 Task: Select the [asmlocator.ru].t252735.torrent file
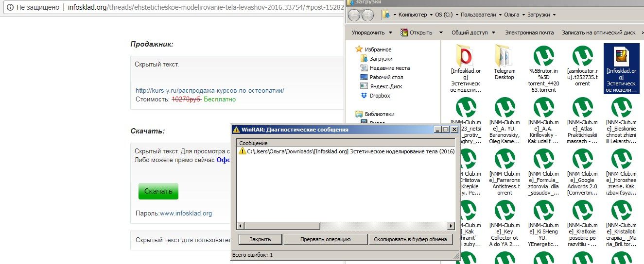click(x=582, y=66)
